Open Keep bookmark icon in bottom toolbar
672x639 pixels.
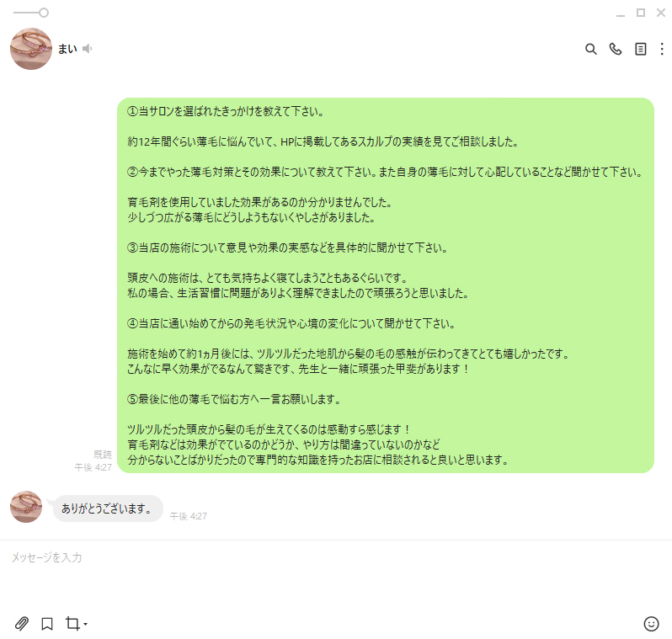point(47,624)
